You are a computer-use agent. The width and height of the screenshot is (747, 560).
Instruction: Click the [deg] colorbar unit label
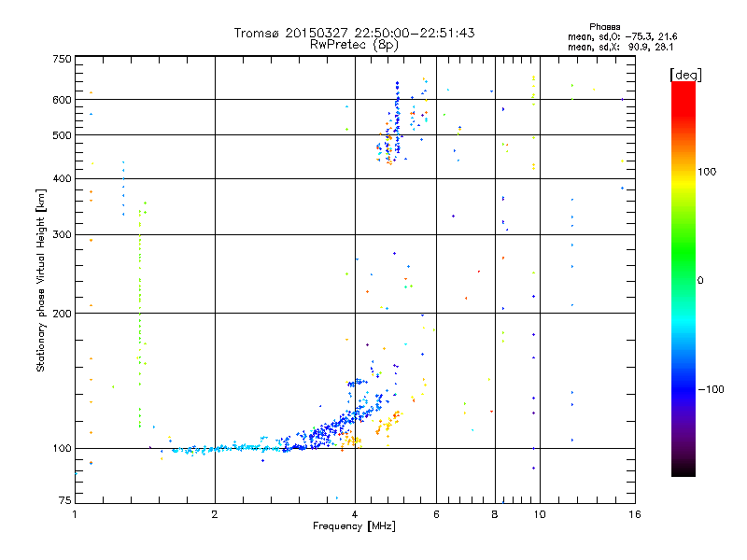(x=685, y=74)
